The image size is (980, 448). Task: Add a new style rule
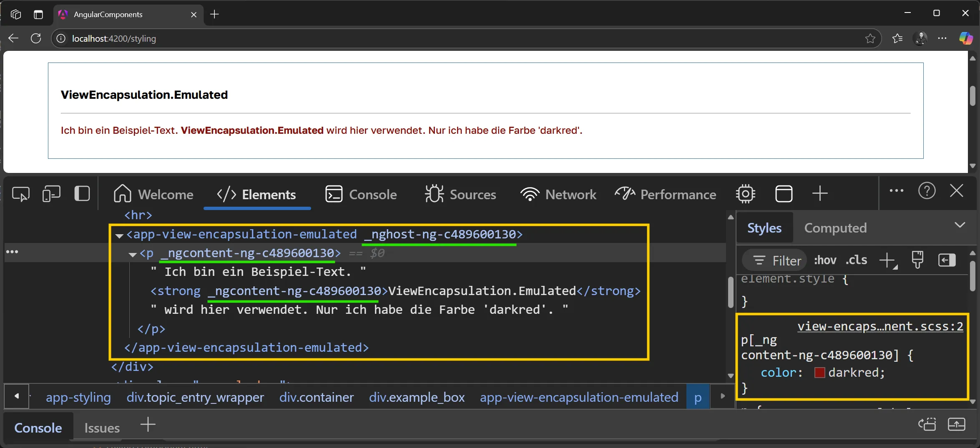888,261
